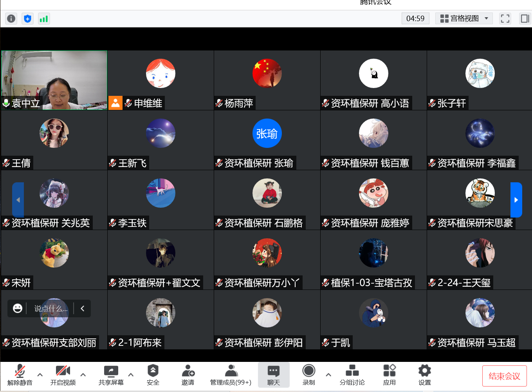Screen dimensions: 532x392
Task: Go to next page of participants
Action: (x=516, y=200)
